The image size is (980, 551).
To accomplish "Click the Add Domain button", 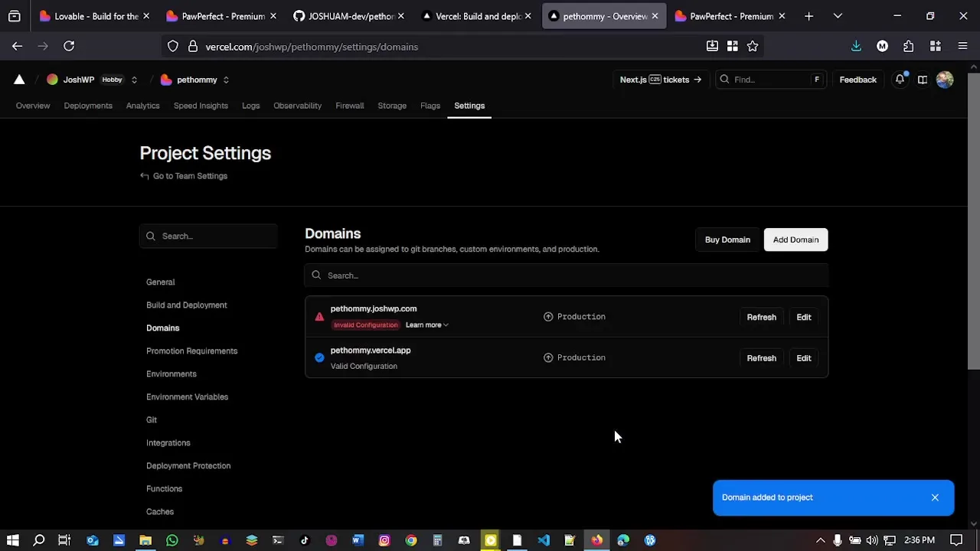I will 795,240.
